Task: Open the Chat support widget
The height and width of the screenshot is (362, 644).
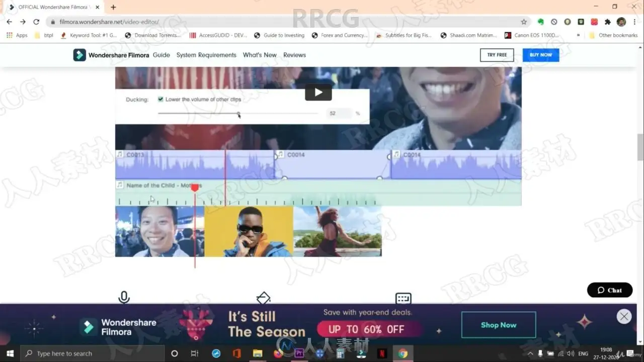Action: pyautogui.click(x=610, y=290)
